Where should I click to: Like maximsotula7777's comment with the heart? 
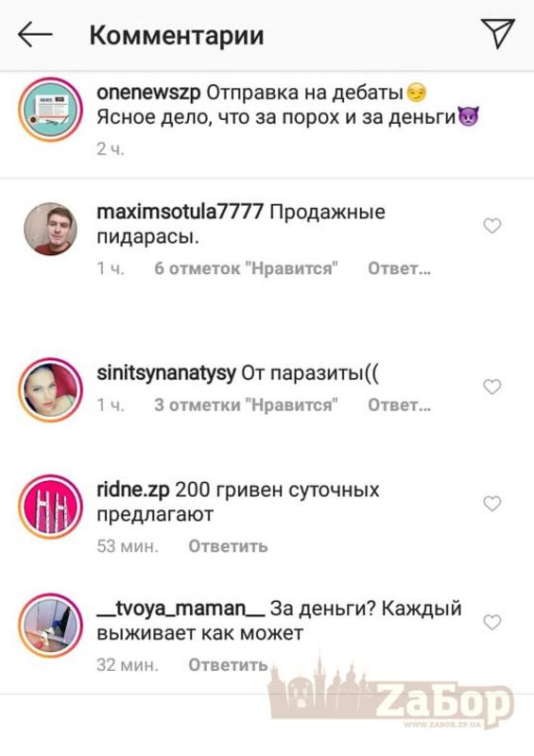coord(492,225)
